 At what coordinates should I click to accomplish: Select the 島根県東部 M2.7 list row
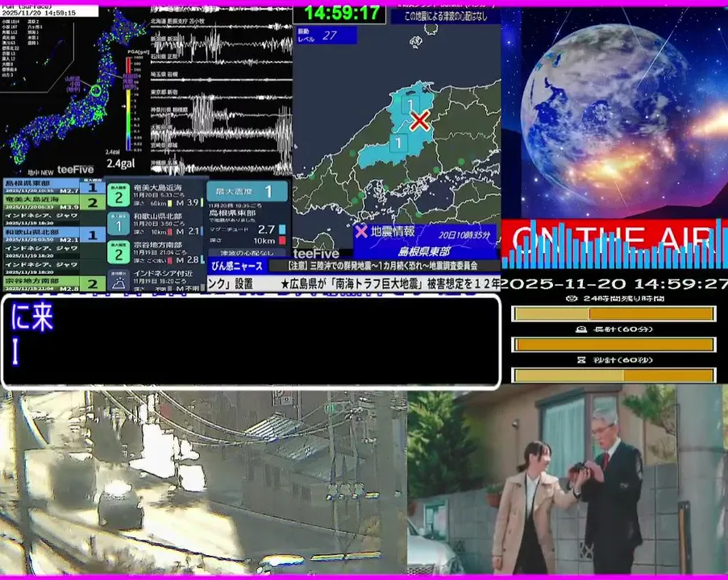[54, 186]
